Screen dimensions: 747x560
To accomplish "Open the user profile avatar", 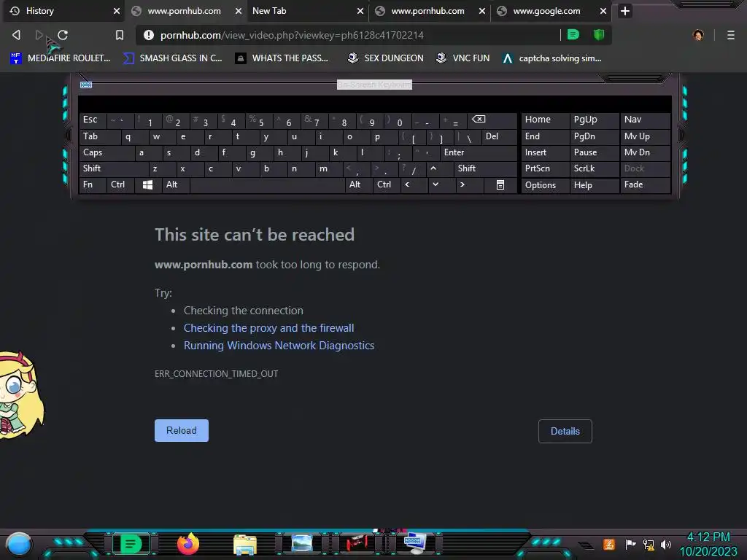I will click(698, 35).
